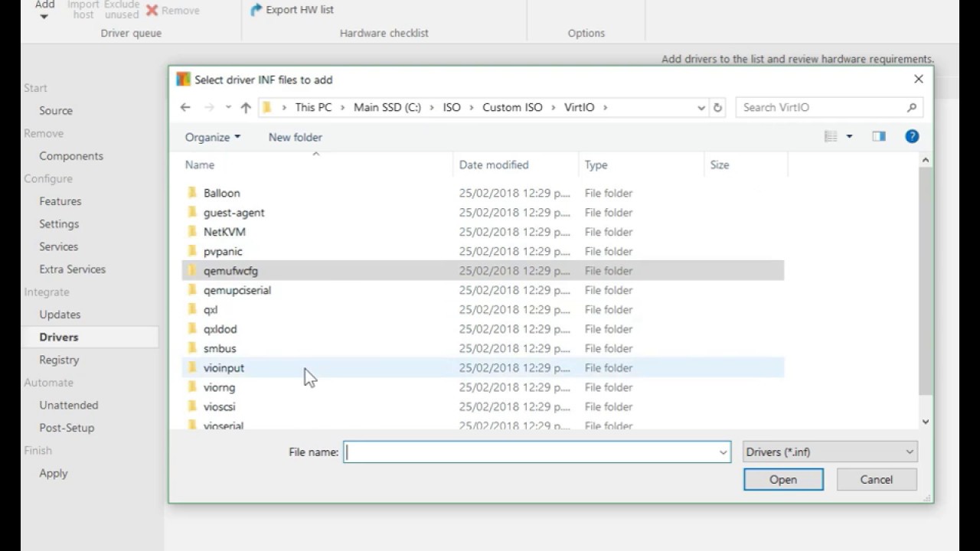This screenshot has width=980, height=551.
Task: Click into the File name field
Action: pyautogui.click(x=530, y=452)
